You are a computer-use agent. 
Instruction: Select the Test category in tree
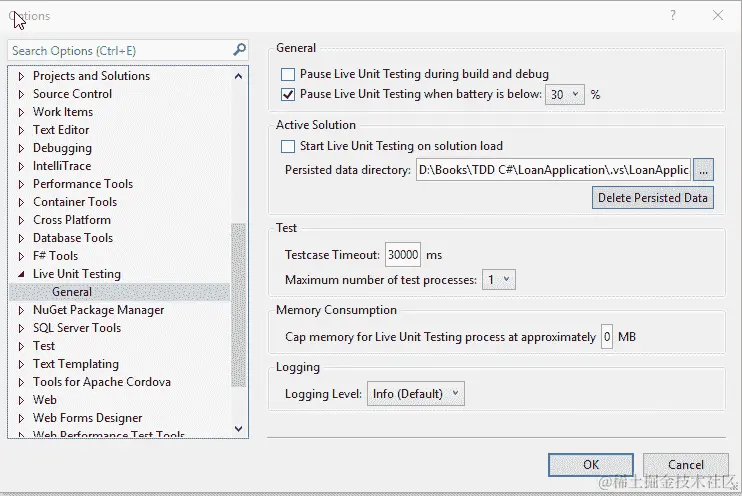[44, 346]
